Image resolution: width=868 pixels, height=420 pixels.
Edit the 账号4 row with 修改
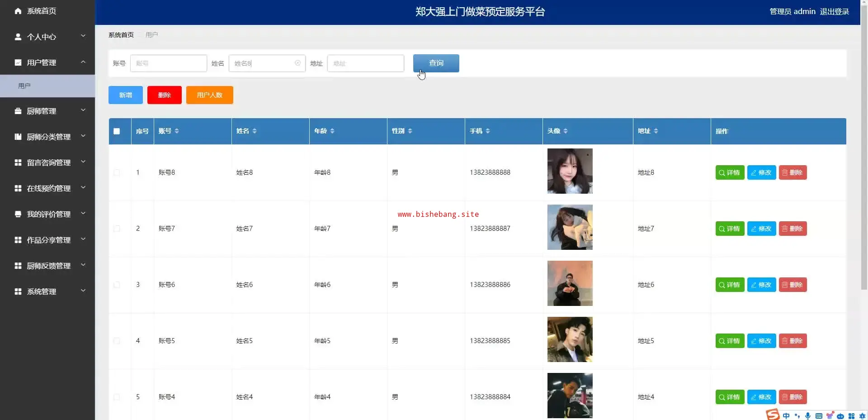click(761, 397)
